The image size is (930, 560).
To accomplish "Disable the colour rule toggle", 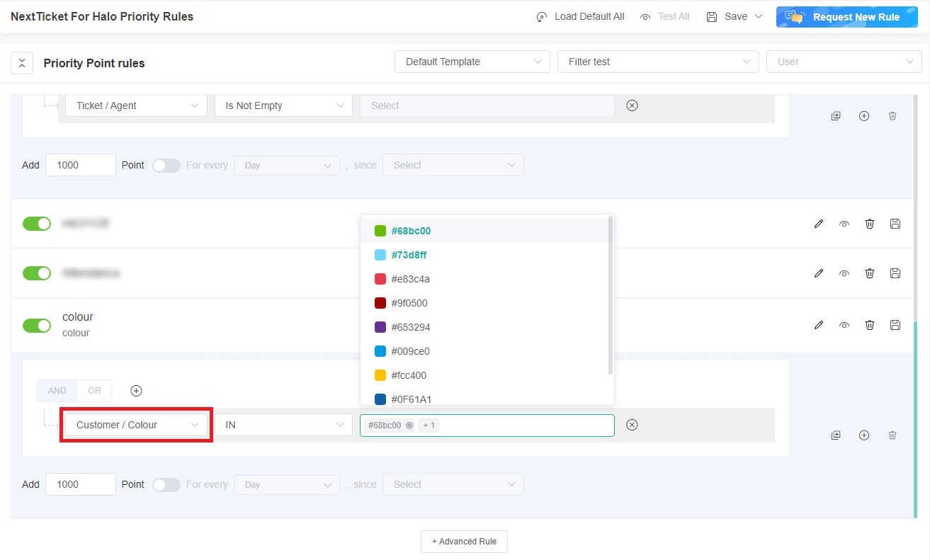I will [x=37, y=326].
